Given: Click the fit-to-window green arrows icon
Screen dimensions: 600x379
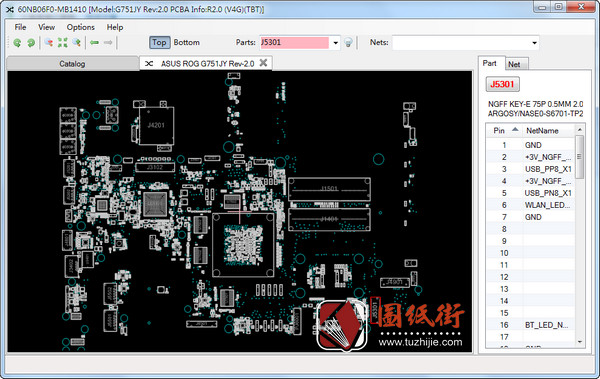Looking at the screenshot, I should pos(62,42).
